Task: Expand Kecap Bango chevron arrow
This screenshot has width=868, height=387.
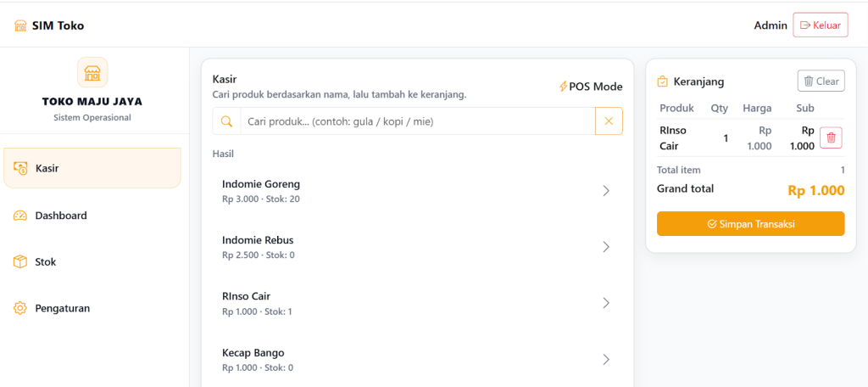Action: pyautogui.click(x=606, y=359)
